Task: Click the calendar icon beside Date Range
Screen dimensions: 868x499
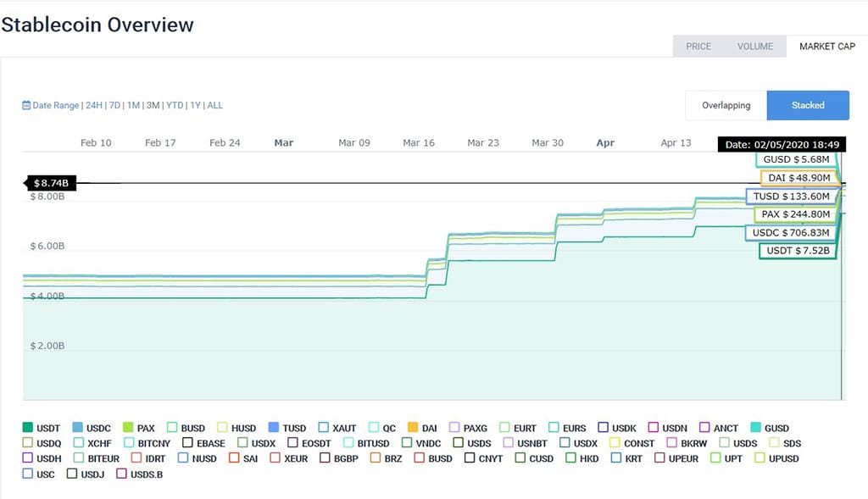Action: 26,105
